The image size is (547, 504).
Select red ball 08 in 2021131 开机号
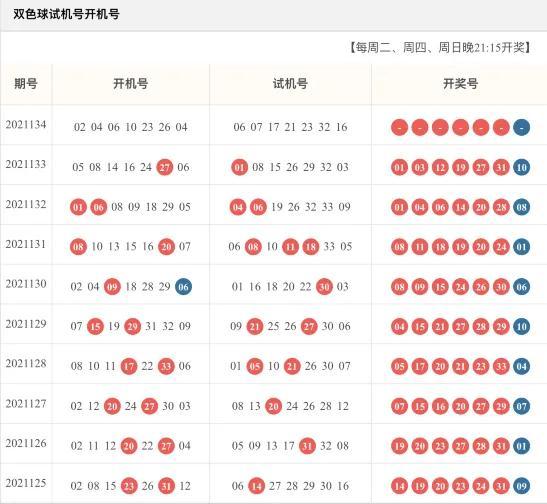[x=78, y=247]
